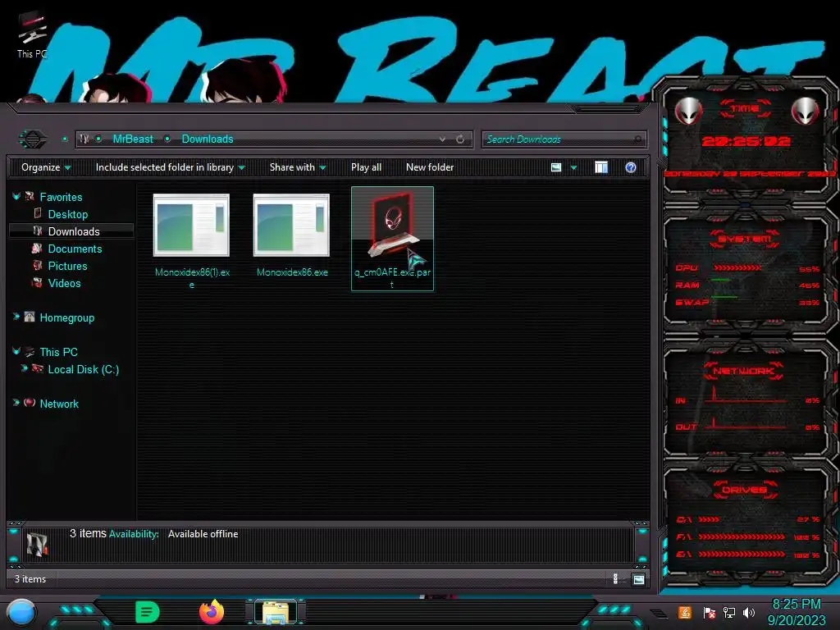Viewport: 840px width, 630px height.
Task: Click Play all
Action: coord(366,167)
